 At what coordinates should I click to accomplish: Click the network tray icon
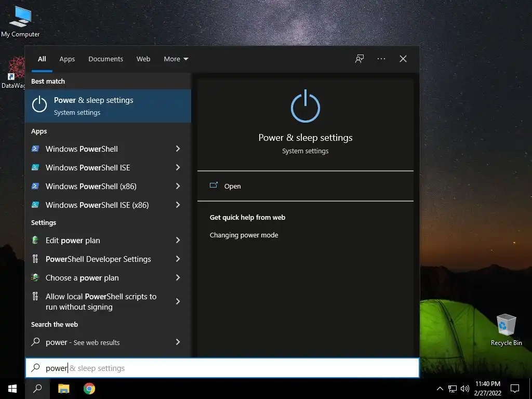(453, 389)
